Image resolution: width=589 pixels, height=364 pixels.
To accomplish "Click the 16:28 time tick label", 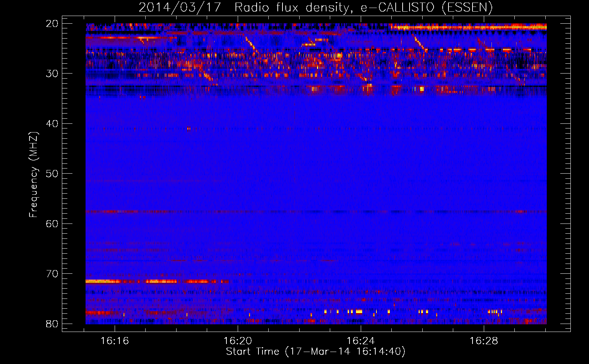I will (484, 341).
